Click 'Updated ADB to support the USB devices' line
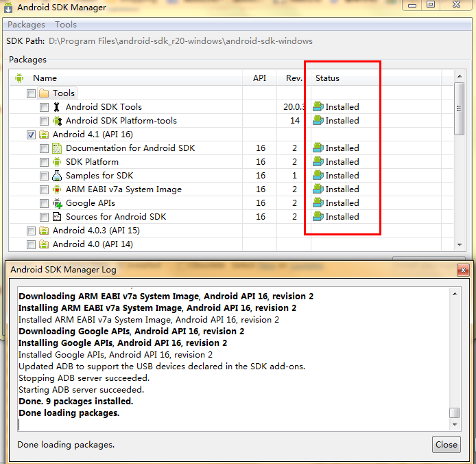 tap(162, 367)
